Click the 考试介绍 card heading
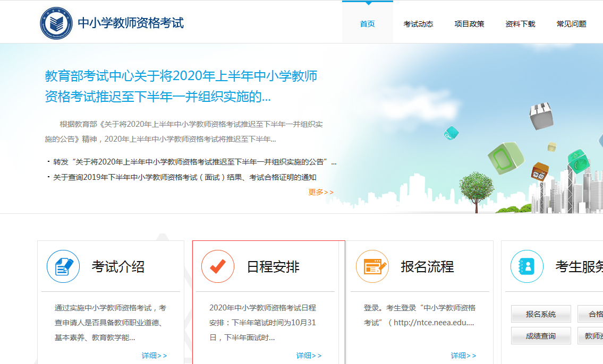 click(118, 266)
